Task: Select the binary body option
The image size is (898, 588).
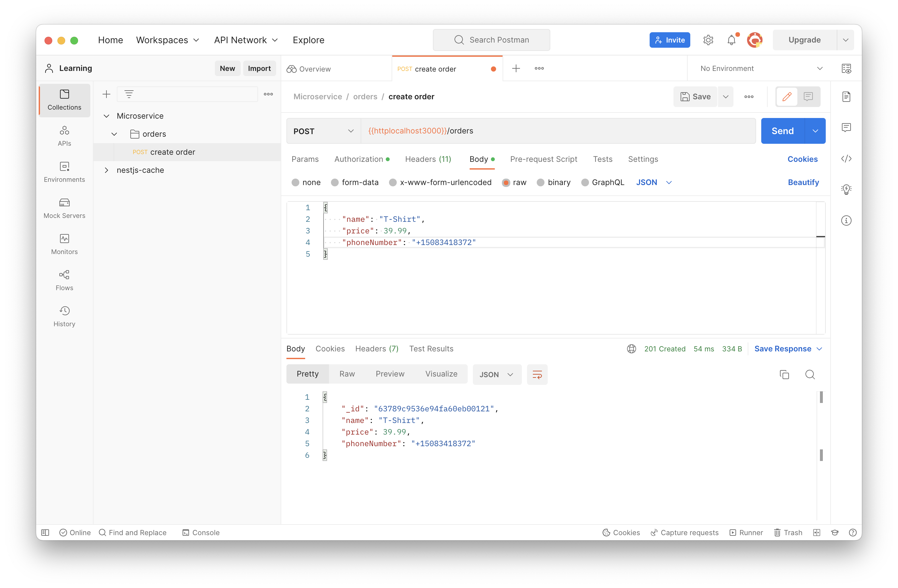Action: pos(541,182)
